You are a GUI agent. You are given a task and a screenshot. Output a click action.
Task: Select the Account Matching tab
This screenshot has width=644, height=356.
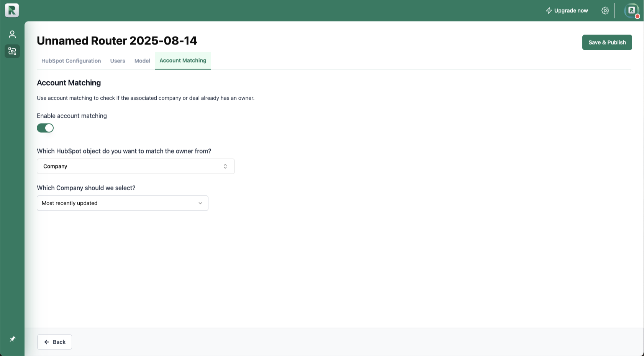[x=183, y=61]
